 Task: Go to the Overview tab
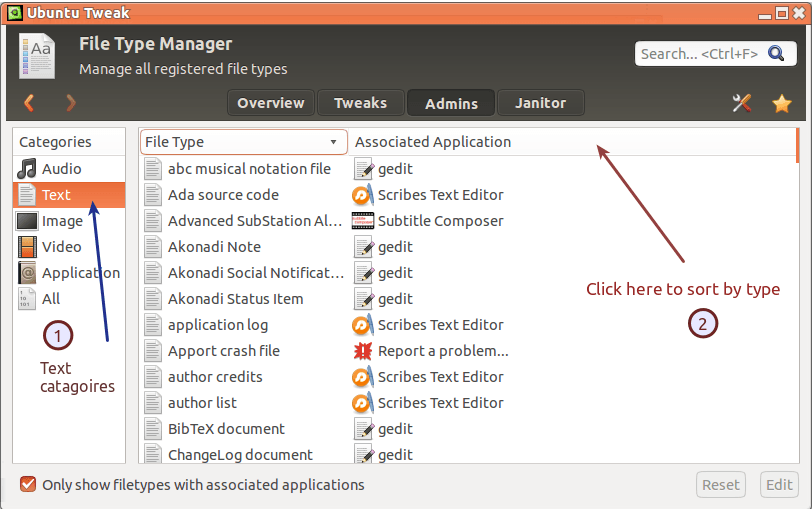point(271,103)
